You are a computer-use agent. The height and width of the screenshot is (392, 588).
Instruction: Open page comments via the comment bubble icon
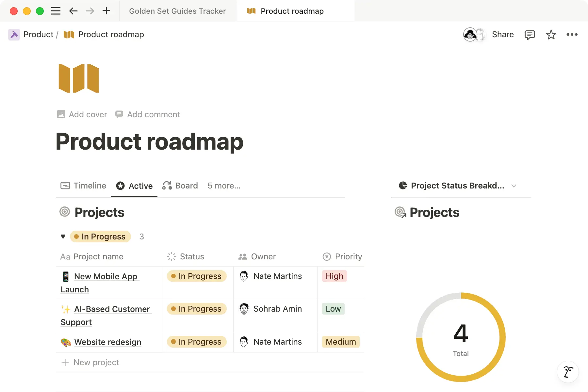530,35
